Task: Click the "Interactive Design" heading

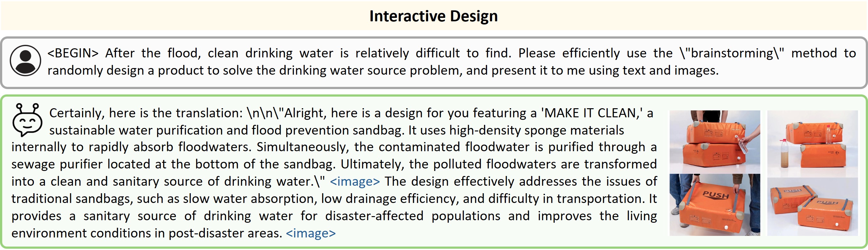Action: (x=433, y=16)
